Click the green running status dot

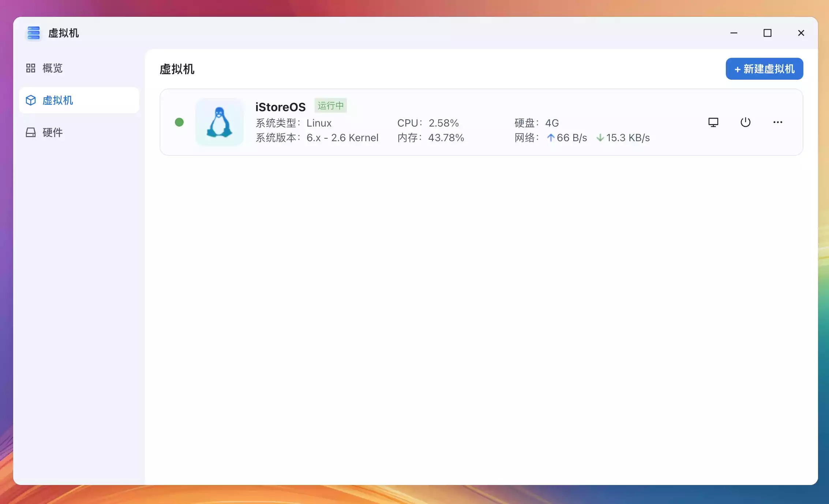[x=179, y=122]
